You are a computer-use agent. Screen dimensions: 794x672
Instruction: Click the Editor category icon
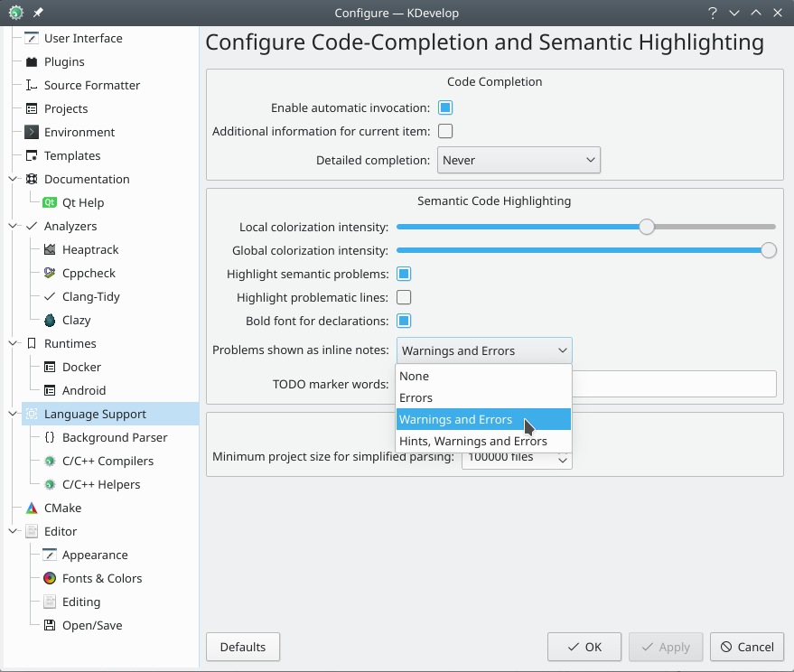point(32,531)
